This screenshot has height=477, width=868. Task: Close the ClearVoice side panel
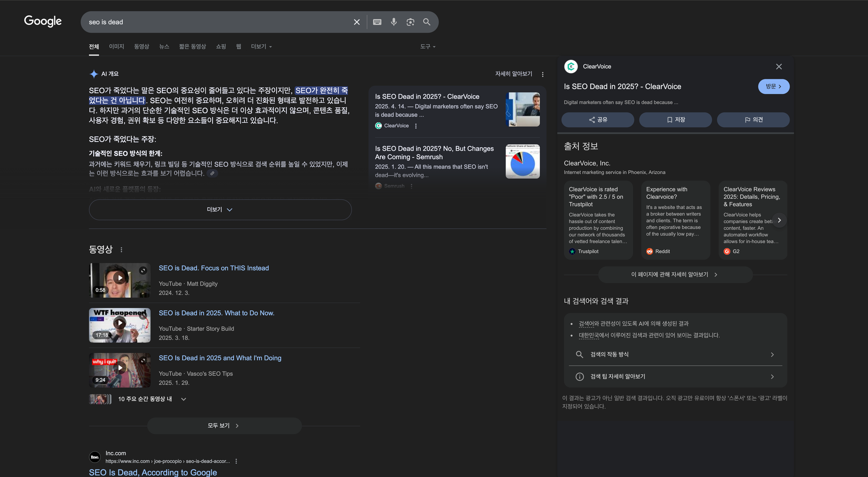(x=779, y=66)
